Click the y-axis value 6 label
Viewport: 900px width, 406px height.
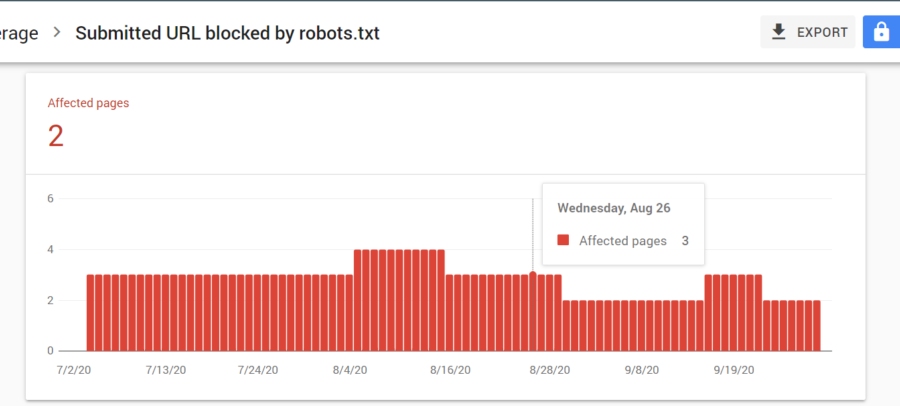(x=50, y=198)
